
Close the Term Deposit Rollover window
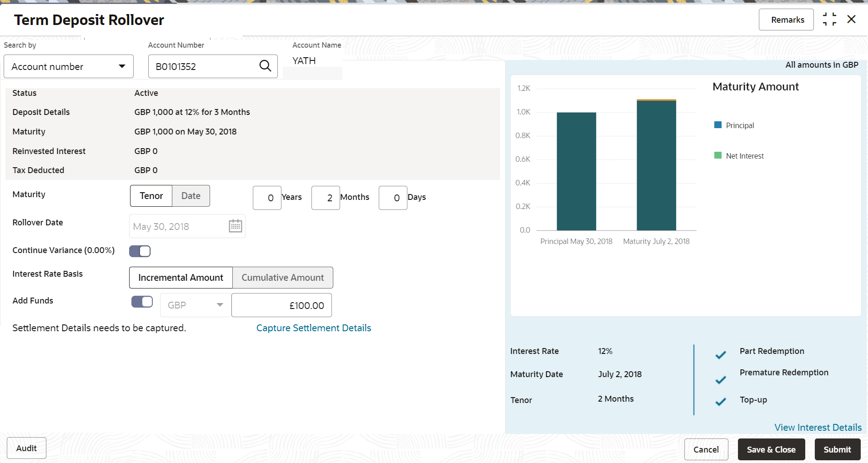point(852,20)
